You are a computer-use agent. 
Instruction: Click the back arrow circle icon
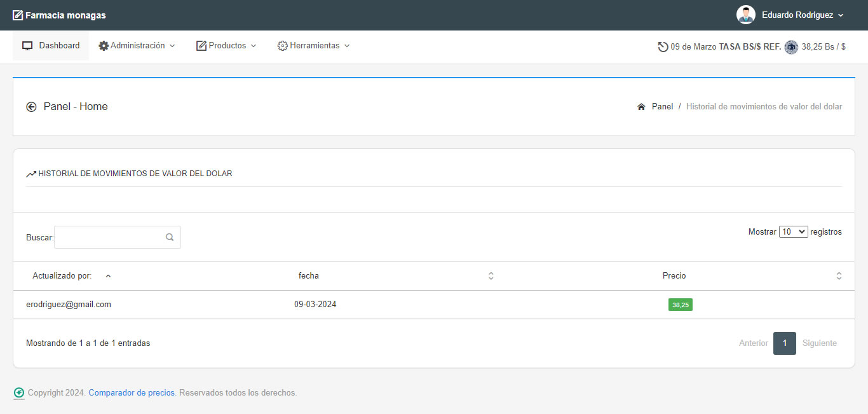pyautogui.click(x=31, y=107)
